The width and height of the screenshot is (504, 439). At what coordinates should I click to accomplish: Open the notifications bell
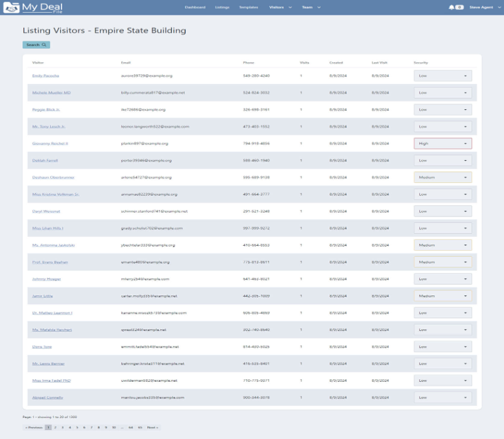point(452,7)
